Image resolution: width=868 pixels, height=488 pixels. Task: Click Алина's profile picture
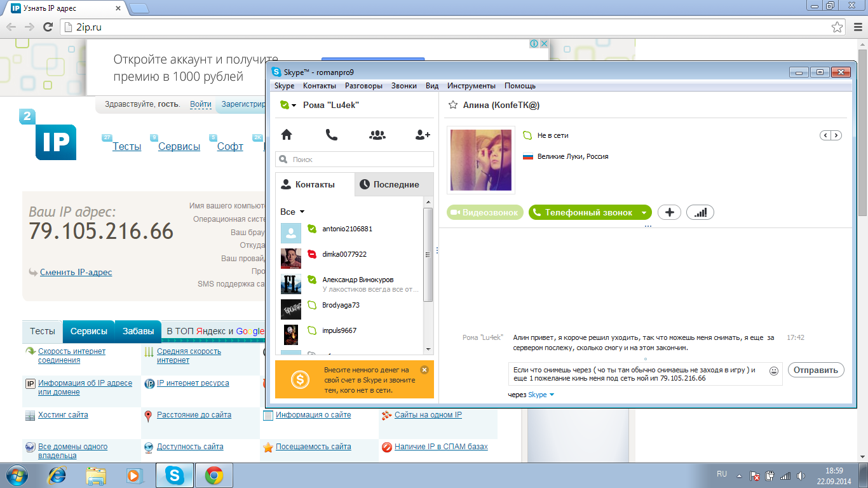pos(481,160)
